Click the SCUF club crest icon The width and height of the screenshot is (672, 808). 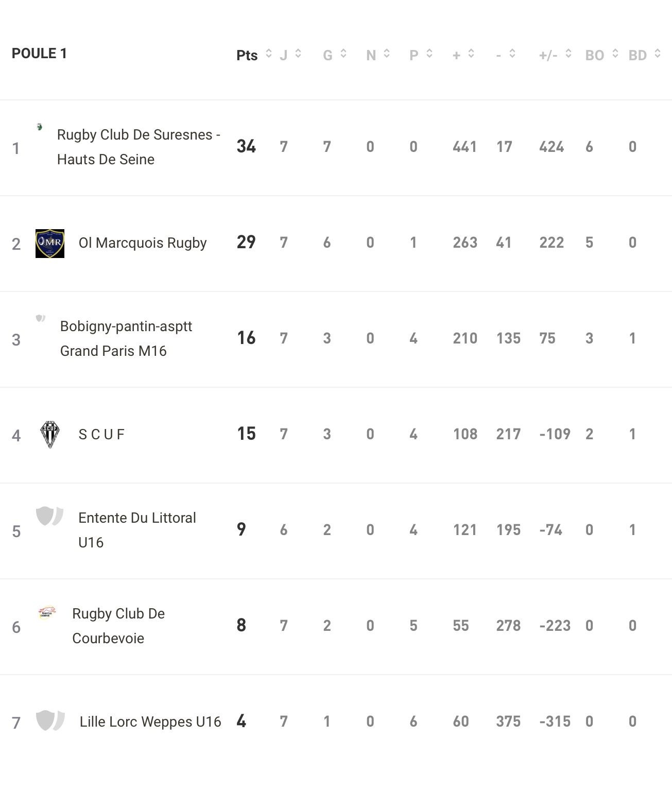50,435
